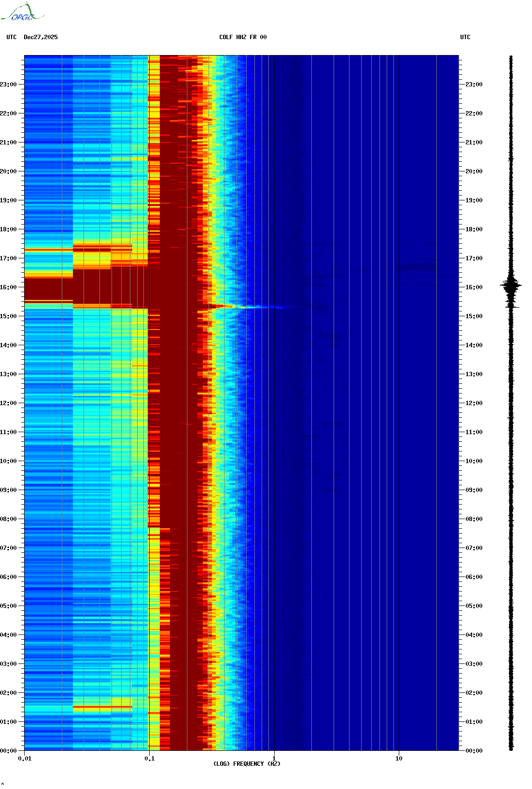Image resolution: width=532 pixels, height=789 pixels.
Task: Click the 1 Hz frequency axis label
Action: 274,759
